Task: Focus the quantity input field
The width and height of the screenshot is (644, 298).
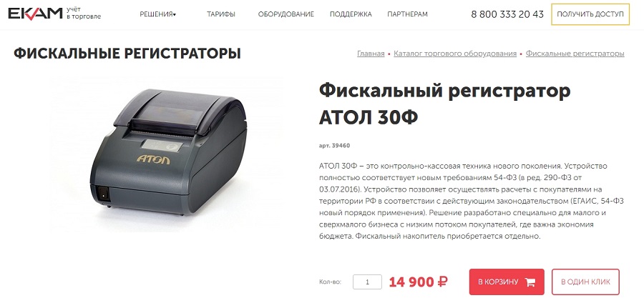Action: pos(367,282)
